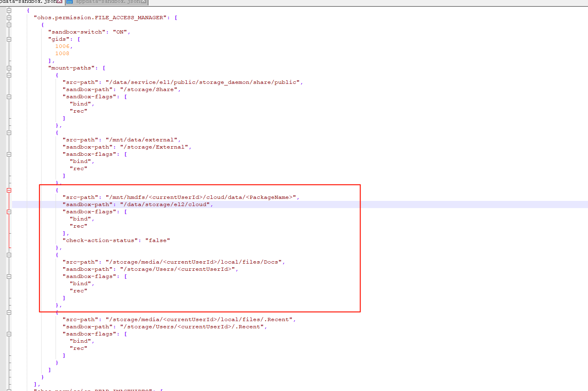The image size is (588, 391).
Task: Collapse the red fold marker above the hmdfs cloud src-path
Action: [x=9, y=190]
